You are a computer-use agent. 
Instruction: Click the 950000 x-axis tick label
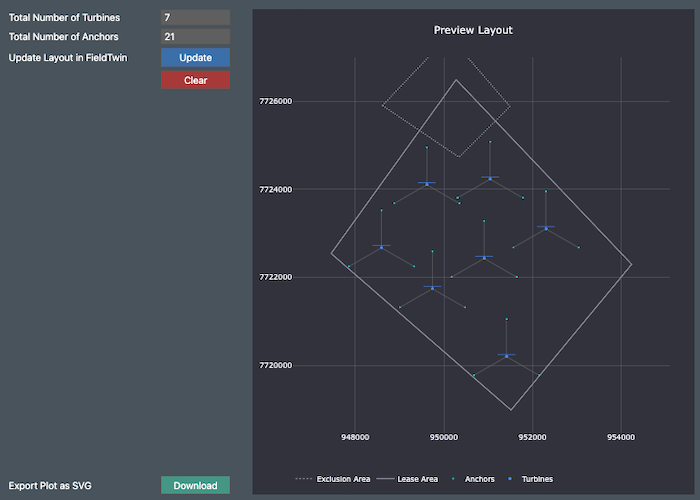coord(444,437)
